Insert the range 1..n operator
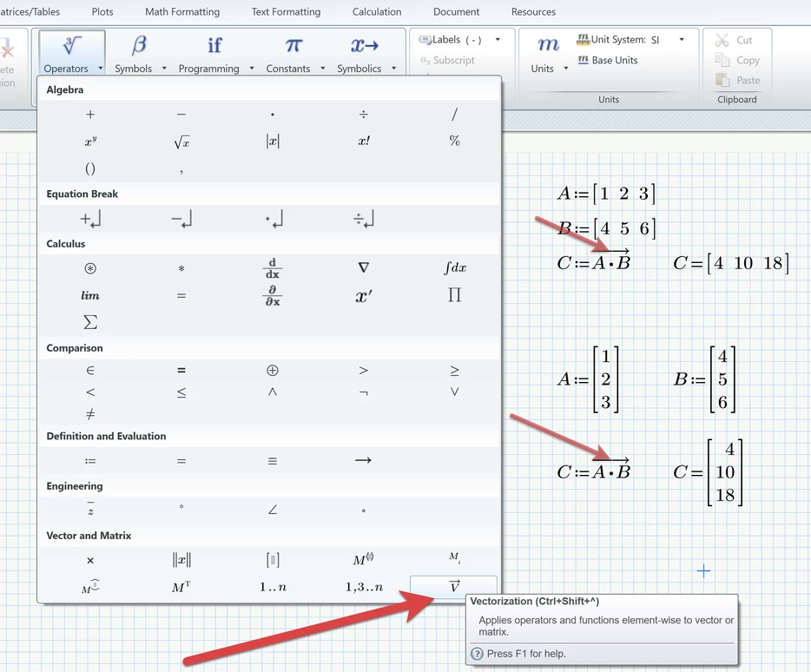 pyautogui.click(x=273, y=587)
